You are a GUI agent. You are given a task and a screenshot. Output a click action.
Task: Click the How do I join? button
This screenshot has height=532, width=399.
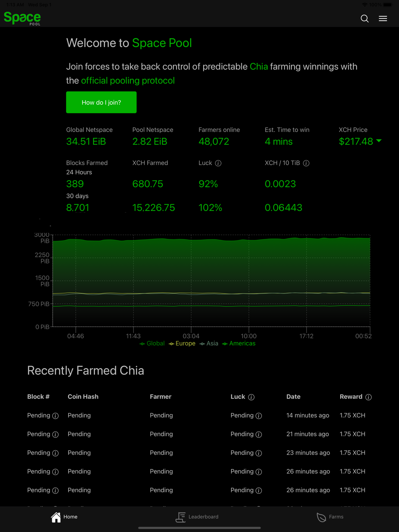[101, 102]
